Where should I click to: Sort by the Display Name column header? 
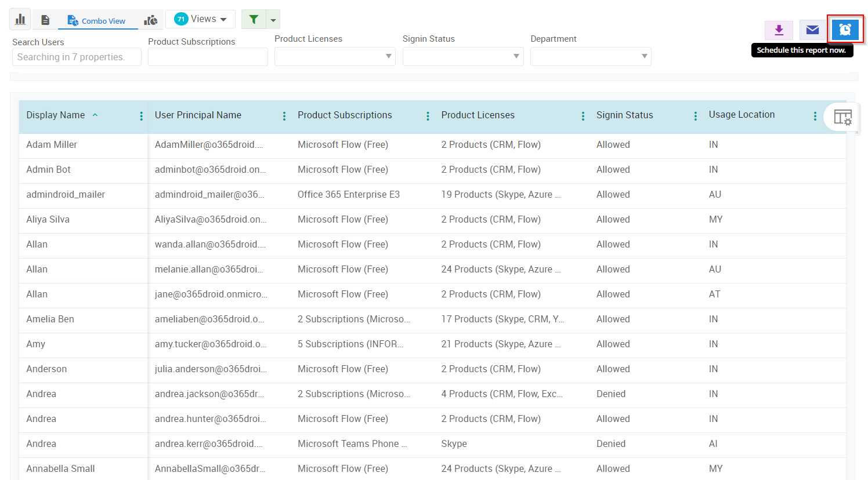(x=56, y=115)
